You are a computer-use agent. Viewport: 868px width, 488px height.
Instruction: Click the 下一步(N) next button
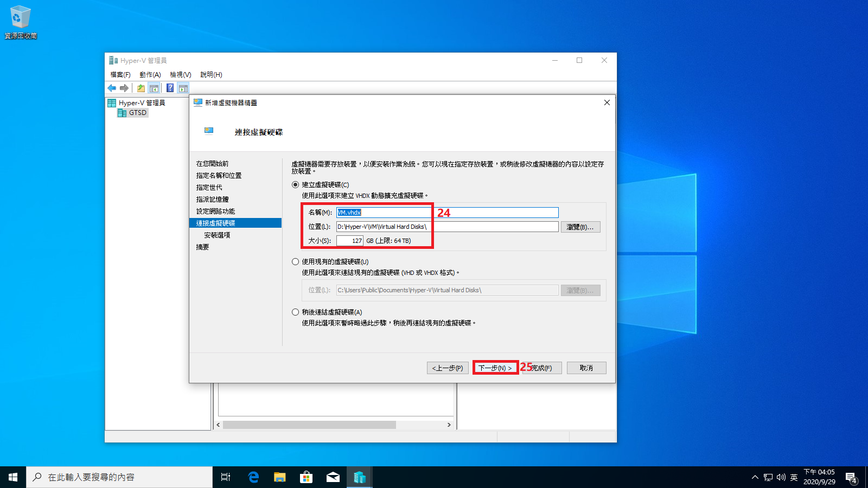495,368
